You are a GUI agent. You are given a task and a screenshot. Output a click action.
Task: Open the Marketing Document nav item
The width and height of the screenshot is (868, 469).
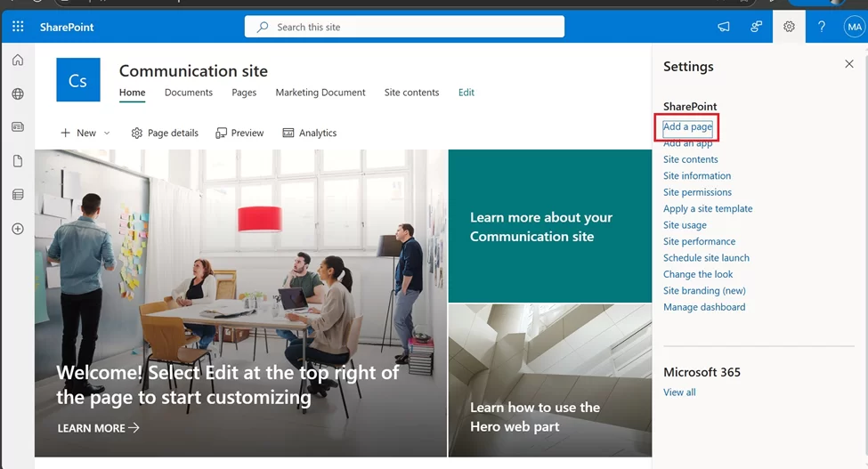point(320,93)
